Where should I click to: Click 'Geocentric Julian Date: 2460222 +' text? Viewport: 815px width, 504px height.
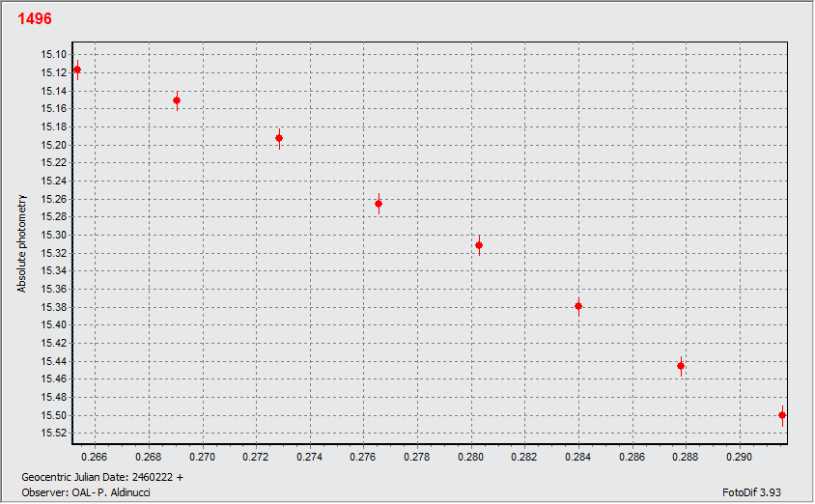tap(102, 477)
